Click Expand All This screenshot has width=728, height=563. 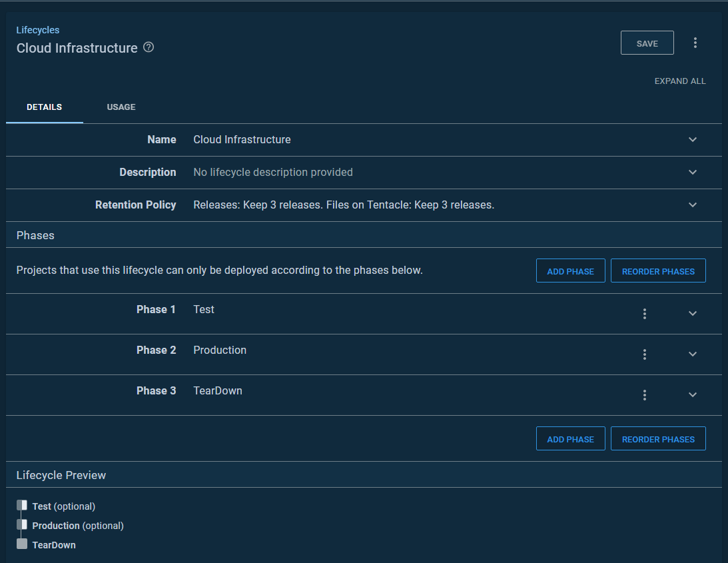(x=680, y=81)
